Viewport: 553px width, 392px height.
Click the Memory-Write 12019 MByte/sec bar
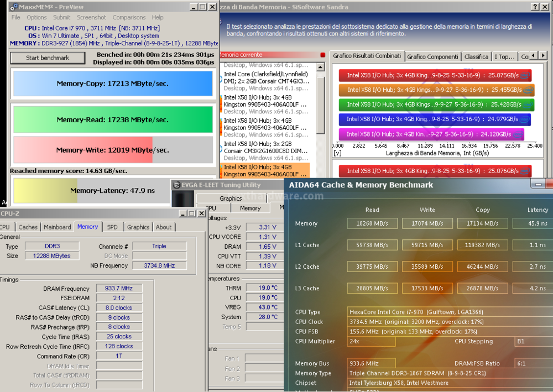tap(113, 150)
